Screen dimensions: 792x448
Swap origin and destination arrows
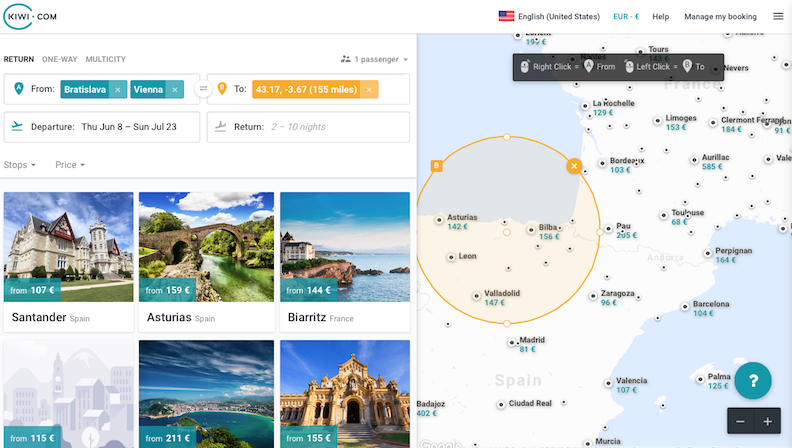[x=203, y=89]
